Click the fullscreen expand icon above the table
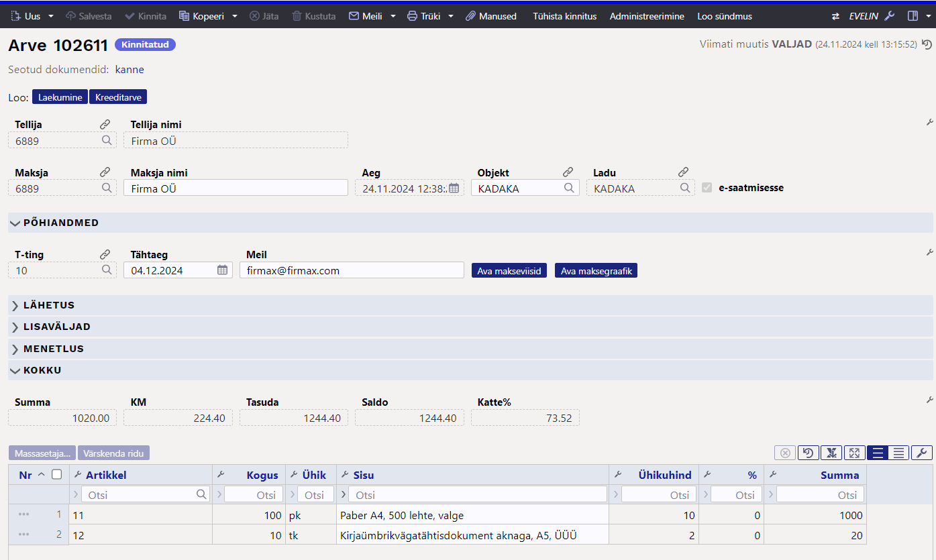This screenshot has width=936, height=560. click(853, 453)
